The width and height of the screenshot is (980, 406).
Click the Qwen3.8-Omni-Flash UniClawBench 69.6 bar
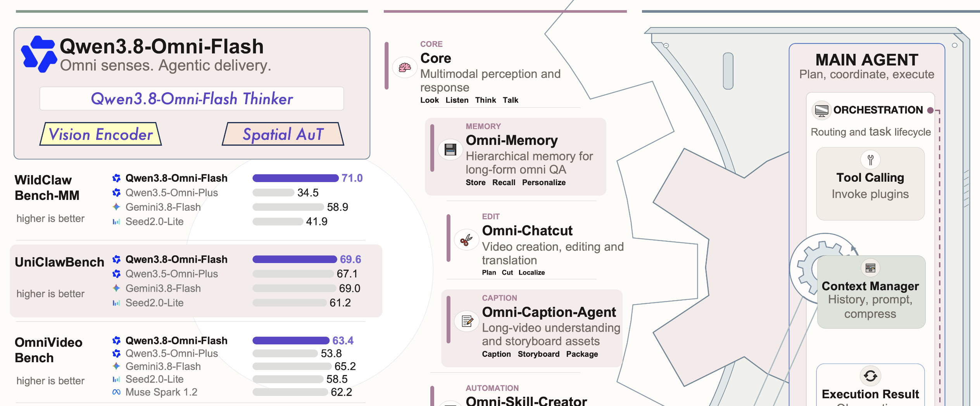pyautogui.click(x=295, y=260)
